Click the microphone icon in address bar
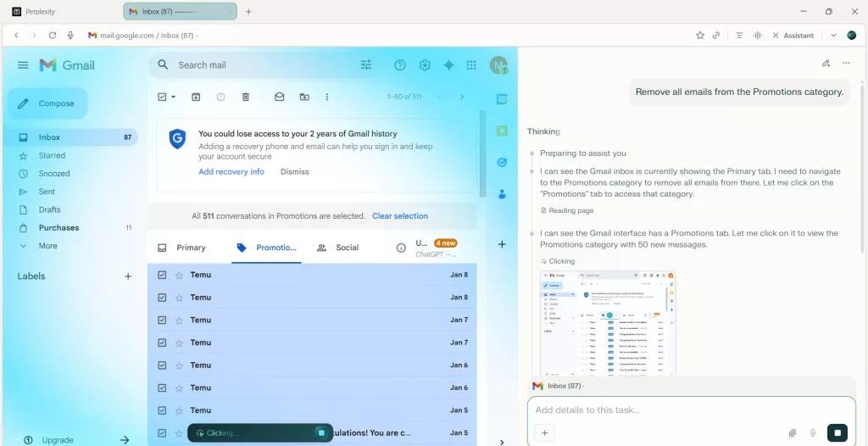The width and height of the screenshot is (868, 446). tap(70, 35)
